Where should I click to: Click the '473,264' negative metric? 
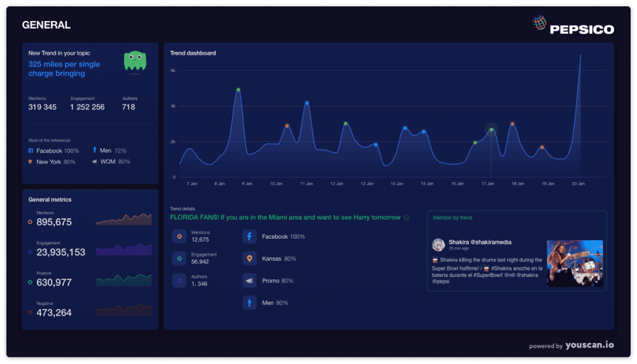(x=54, y=313)
